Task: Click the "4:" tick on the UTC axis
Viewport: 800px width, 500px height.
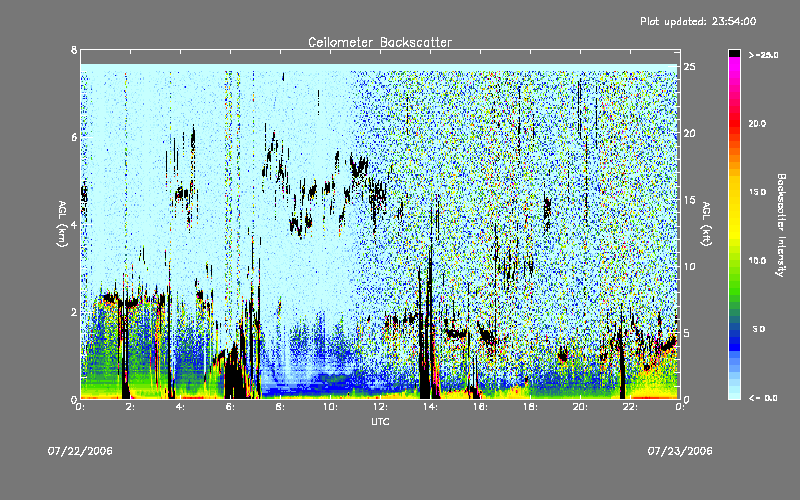Action: pyautogui.click(x=181, y=407)
